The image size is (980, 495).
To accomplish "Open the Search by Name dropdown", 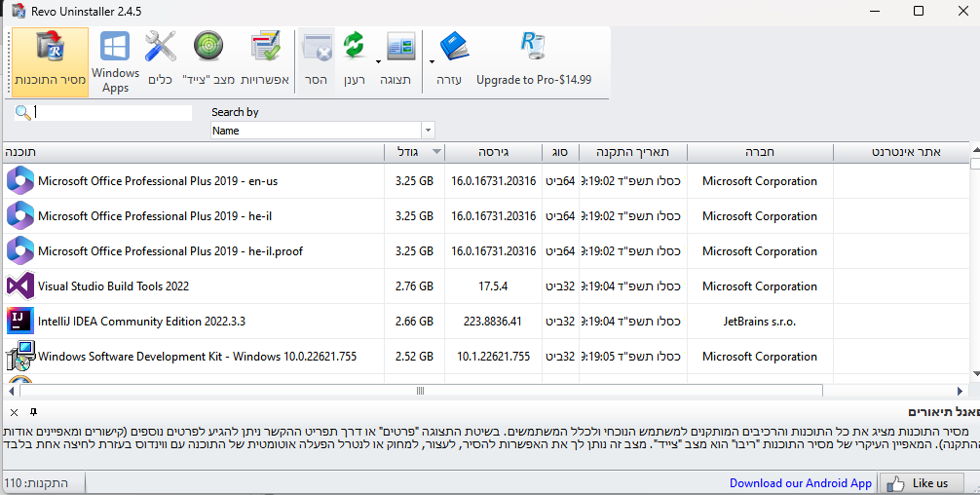I will 428,131.
